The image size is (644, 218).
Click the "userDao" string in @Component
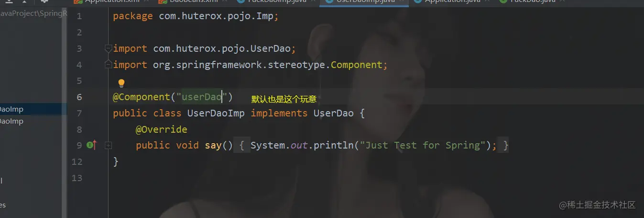[x=202, y=97]
